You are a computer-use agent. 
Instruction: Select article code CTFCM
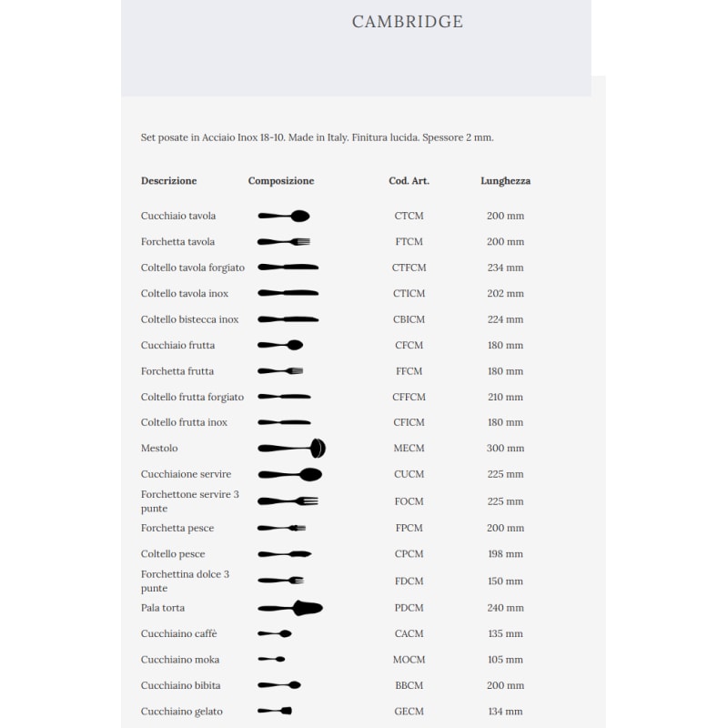pyautogui.click(x=409, y=268)
